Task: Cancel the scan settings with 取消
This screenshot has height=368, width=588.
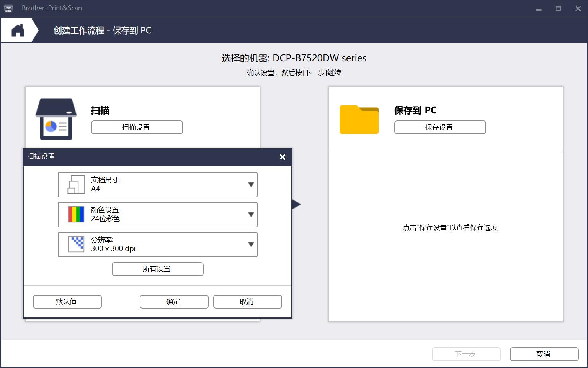Action: (x=247, y=301)
